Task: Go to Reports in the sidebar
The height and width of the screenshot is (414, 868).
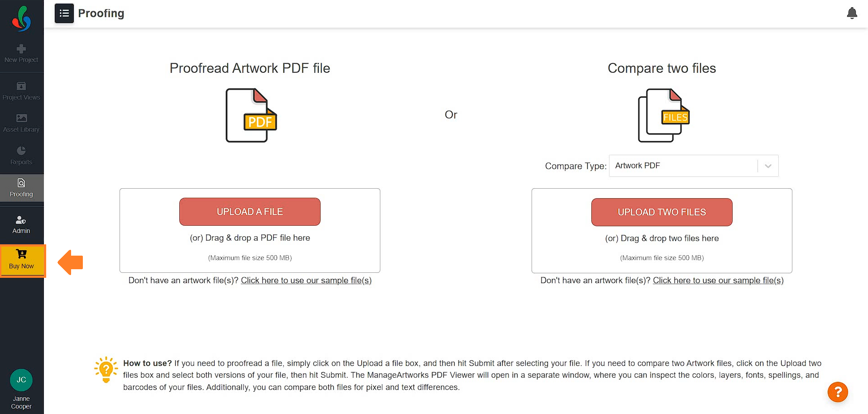Action: 21,156
